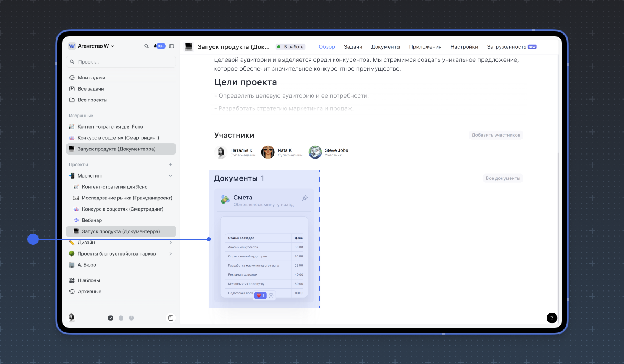Click the plus icon next to Проекты
Viewport: 624px width, 364px height.
[170, 165]
